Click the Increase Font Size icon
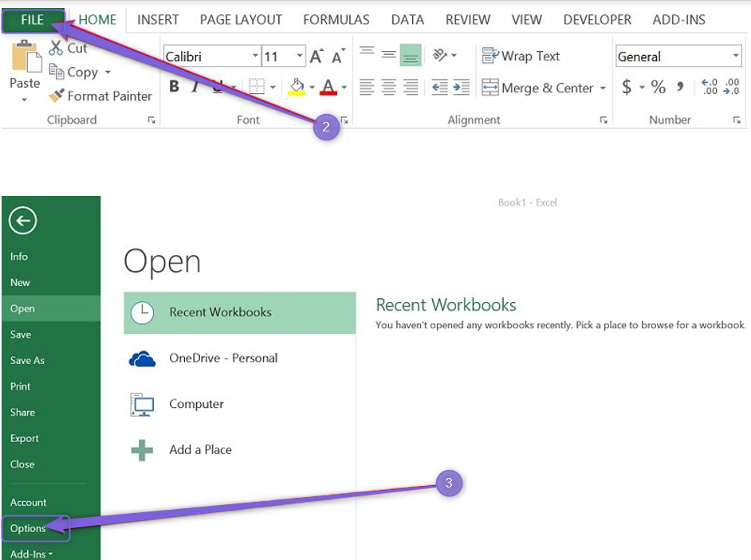The image size is (751, 560). pos(317,57)
